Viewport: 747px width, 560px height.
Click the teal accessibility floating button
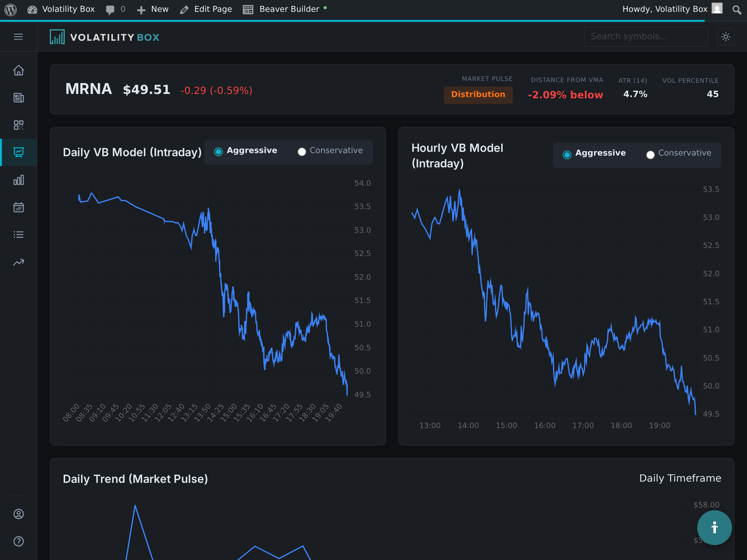point(715,528)
